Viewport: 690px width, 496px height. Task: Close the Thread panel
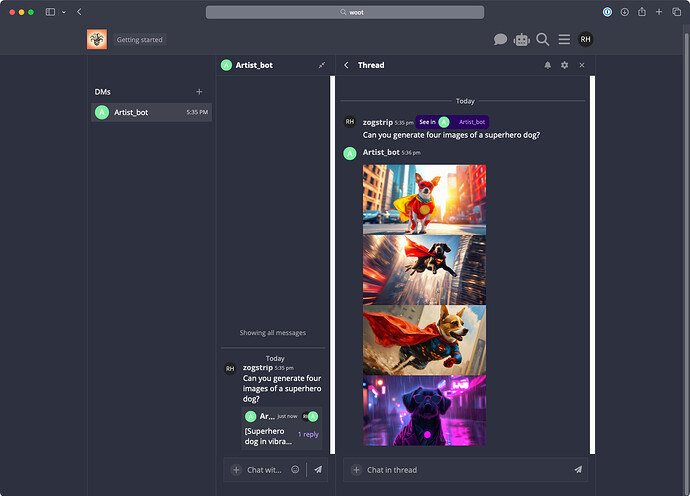pos(582,65)
